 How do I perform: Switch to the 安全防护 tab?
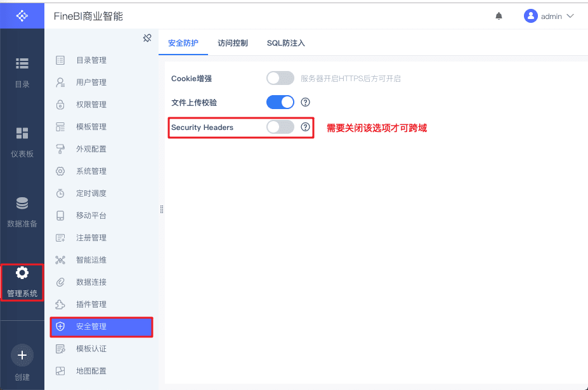coord(183,42)
